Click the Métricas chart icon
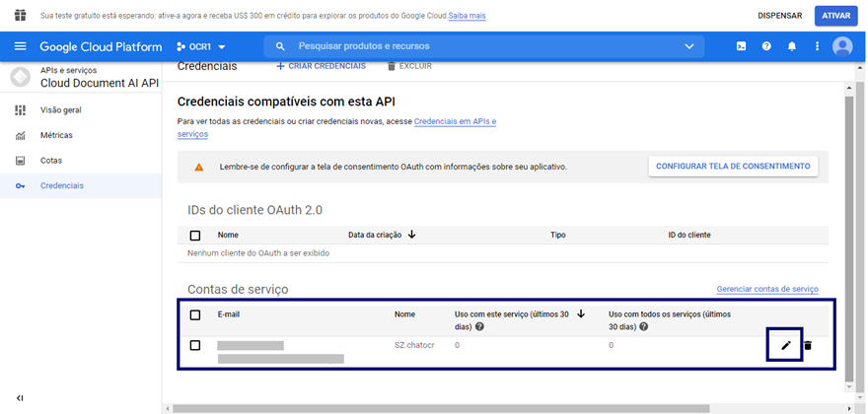This screenshot has width=868, height=414. pyautogui.click(x=21, y=136)
